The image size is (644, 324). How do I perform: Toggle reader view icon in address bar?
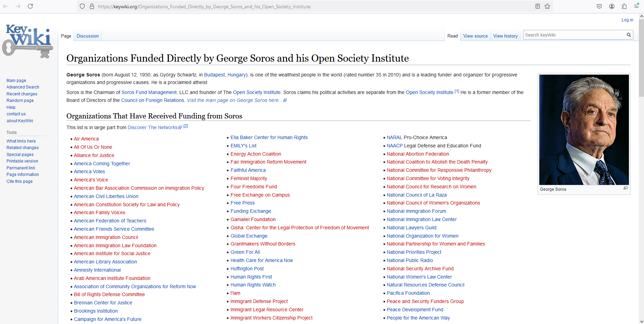[538, 6]
